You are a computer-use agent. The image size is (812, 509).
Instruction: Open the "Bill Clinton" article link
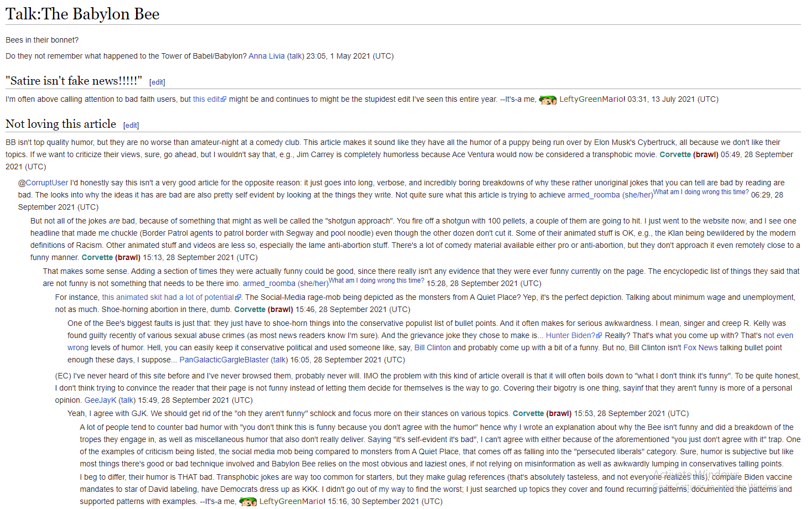point(433,347)
